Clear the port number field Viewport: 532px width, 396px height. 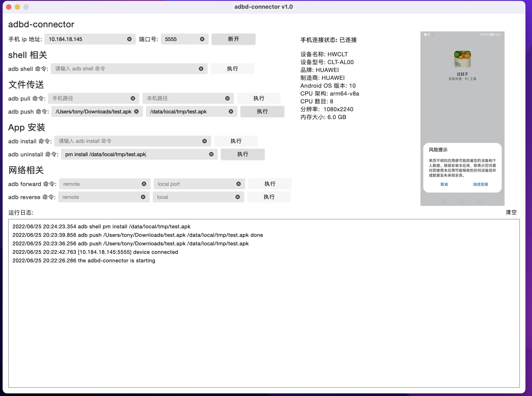coord(202,39)
